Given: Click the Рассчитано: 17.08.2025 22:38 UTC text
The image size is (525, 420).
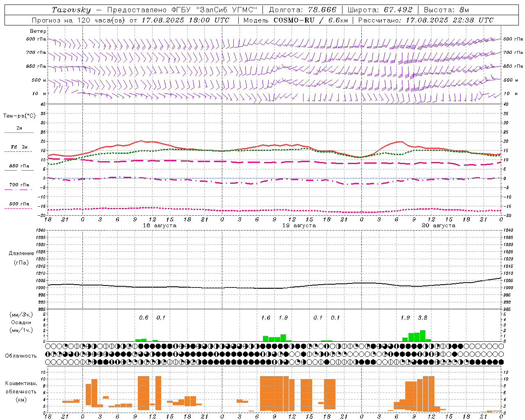Looking at the screenshot, I should [426, 20].
